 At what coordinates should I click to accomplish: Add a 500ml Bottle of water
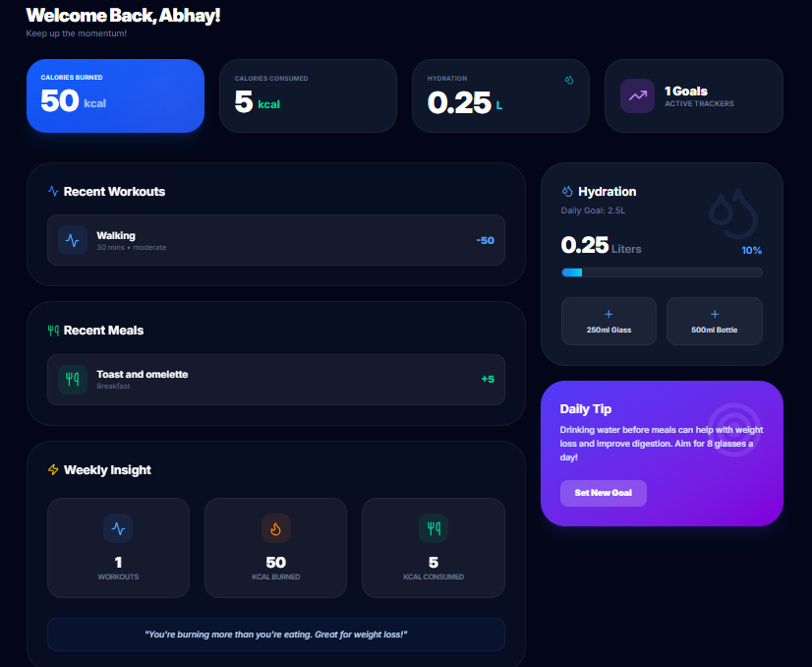(x=714, y=321)
